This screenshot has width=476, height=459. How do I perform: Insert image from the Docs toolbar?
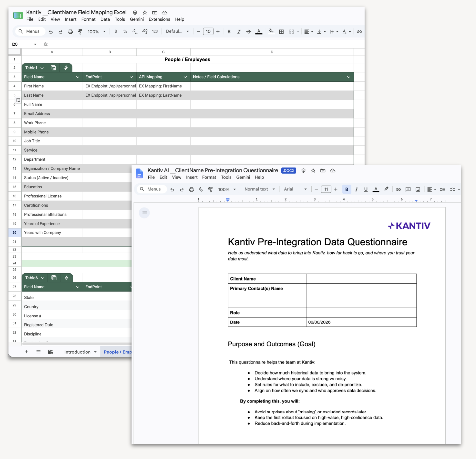418,189
